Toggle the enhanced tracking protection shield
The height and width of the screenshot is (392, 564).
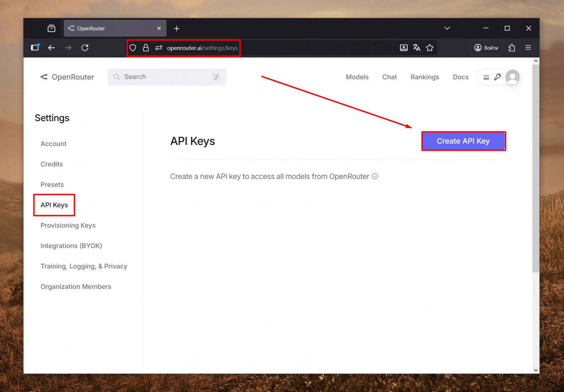pos(133,47)
